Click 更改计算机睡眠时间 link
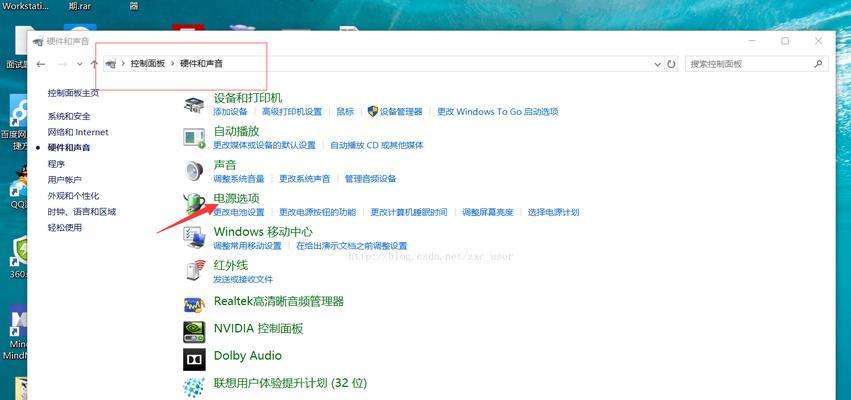851x400 pixels. coord(409,212)
